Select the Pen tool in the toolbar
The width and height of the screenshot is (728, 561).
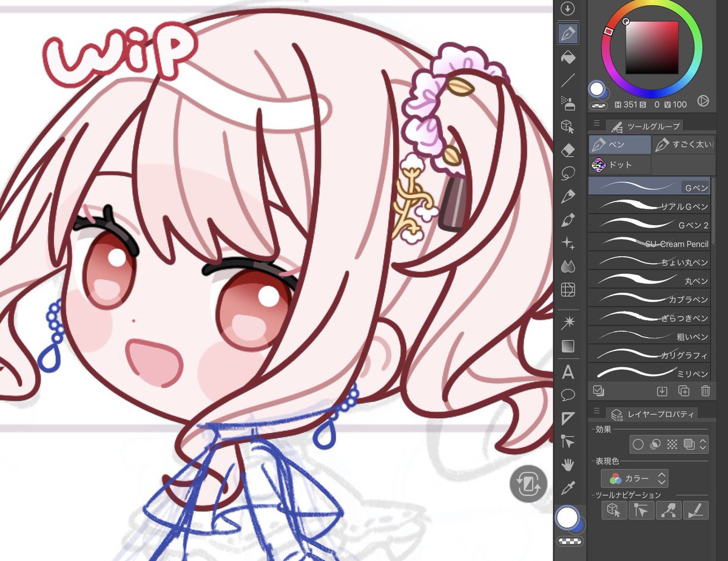point(568,33)
